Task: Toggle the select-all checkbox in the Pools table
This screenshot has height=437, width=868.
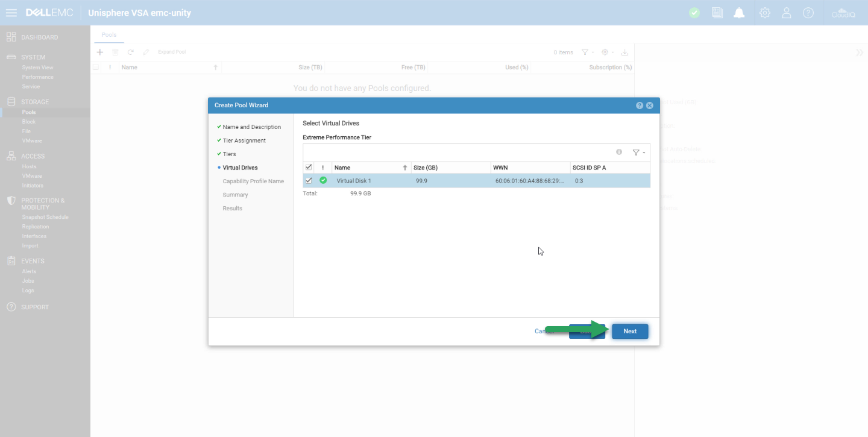Action: click(x=96, y=67)
